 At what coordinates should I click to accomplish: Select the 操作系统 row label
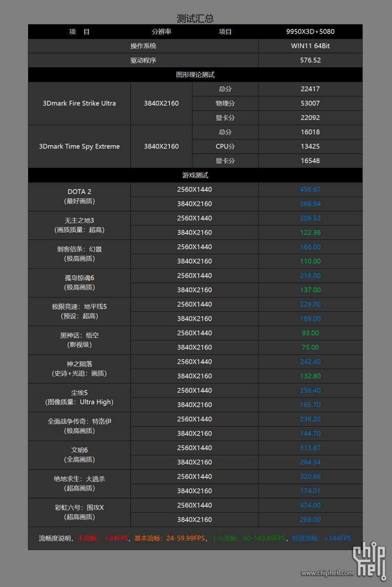tap(143, 46)
